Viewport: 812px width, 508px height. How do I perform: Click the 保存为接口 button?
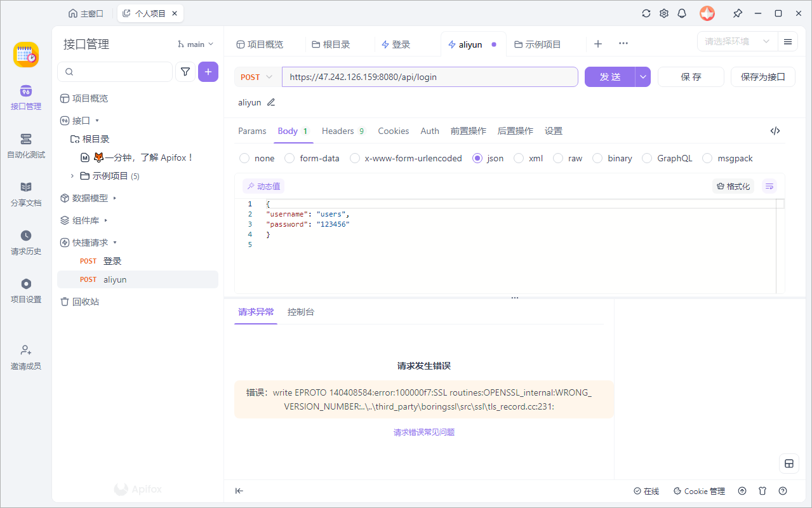(x=763, y=77)
